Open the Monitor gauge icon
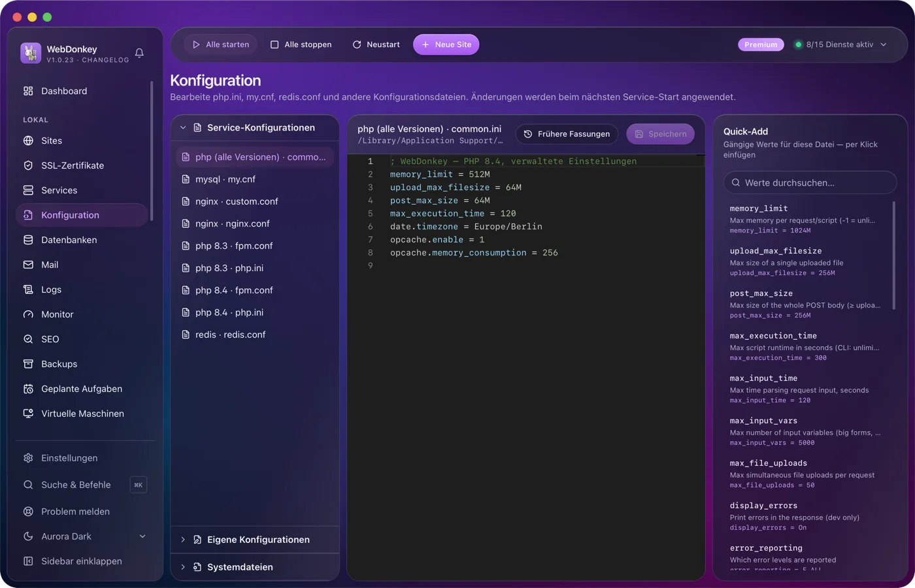Image resolution: width=915 pixels, height=588 pixels. (28, 314)
